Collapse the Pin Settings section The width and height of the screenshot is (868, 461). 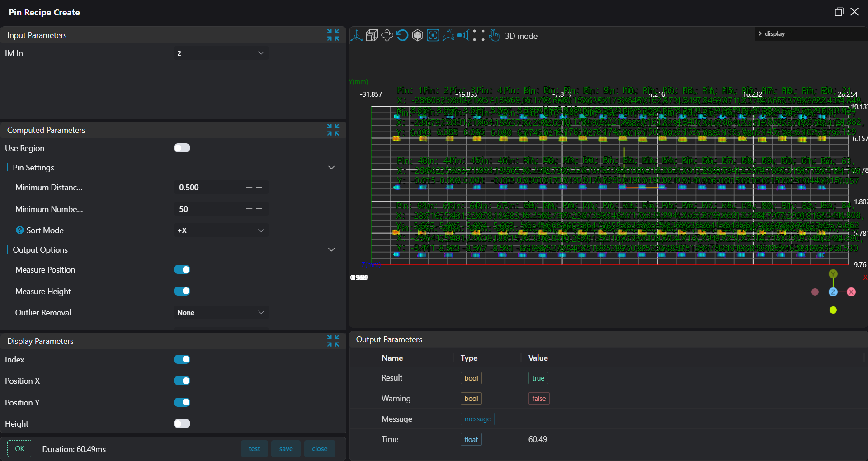tap(331, 168)
